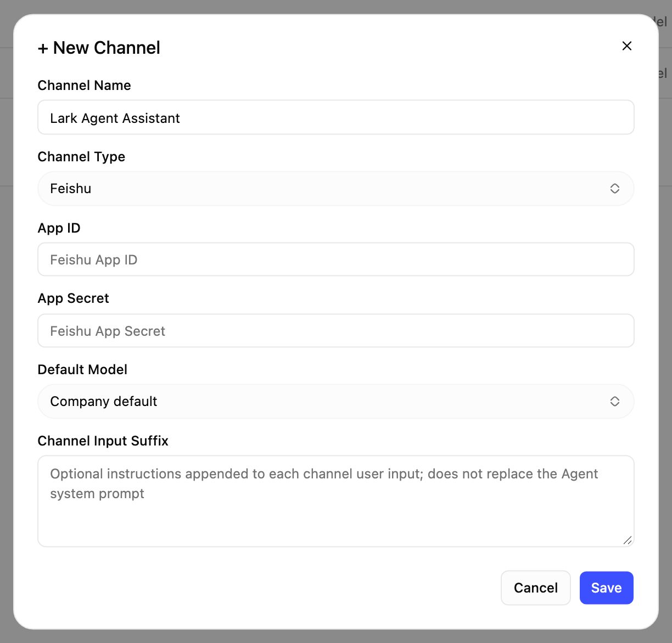Click the New Channel dialog title
This screenshot has width=672, height=643.
99,48
